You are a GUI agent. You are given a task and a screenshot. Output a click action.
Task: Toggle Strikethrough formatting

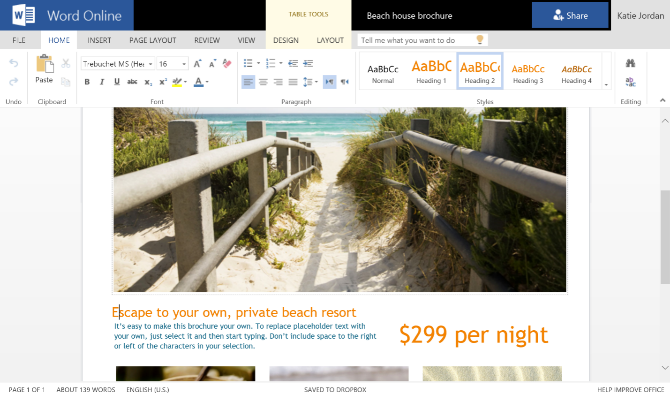[132, 82]
